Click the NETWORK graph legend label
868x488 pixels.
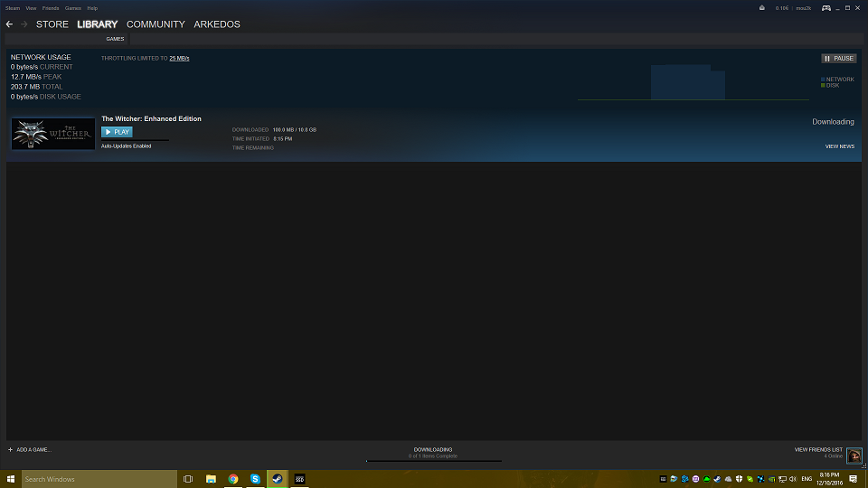[x=840, y=80]
